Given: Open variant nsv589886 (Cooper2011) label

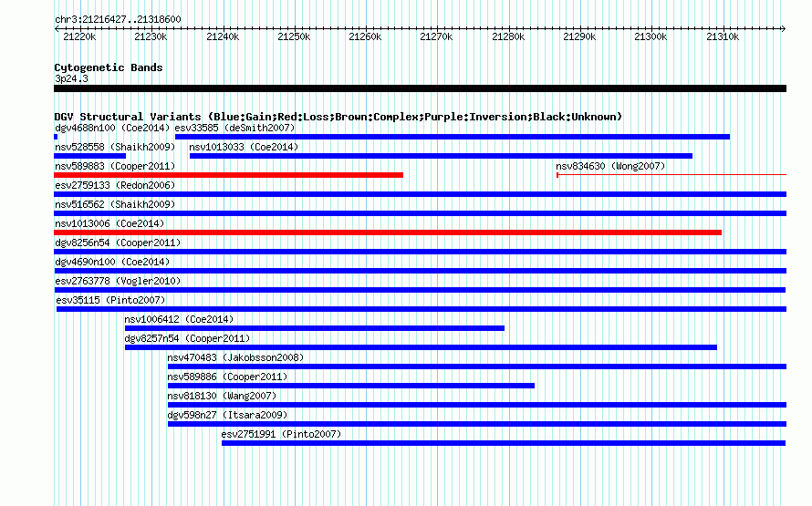Looking at the screenshot, I should coord(227,377).
